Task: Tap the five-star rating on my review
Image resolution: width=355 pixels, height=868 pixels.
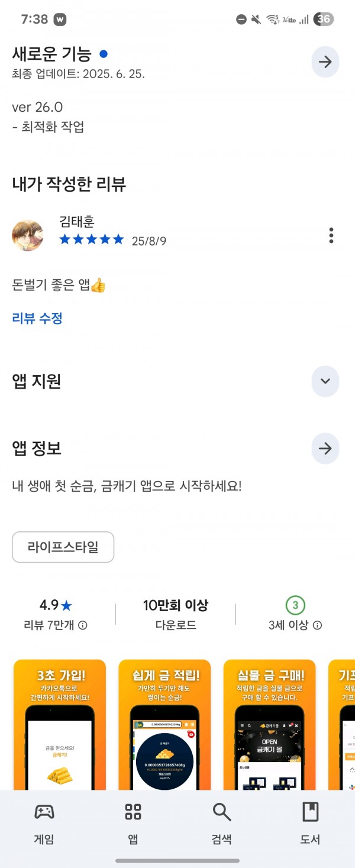Action: click(92, 240)
